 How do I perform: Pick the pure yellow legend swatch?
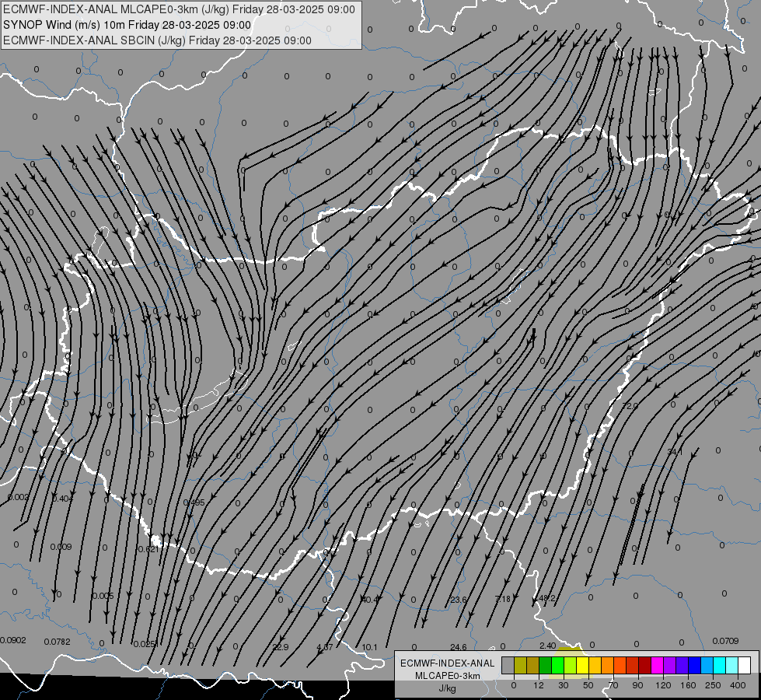tap(582, 665)
